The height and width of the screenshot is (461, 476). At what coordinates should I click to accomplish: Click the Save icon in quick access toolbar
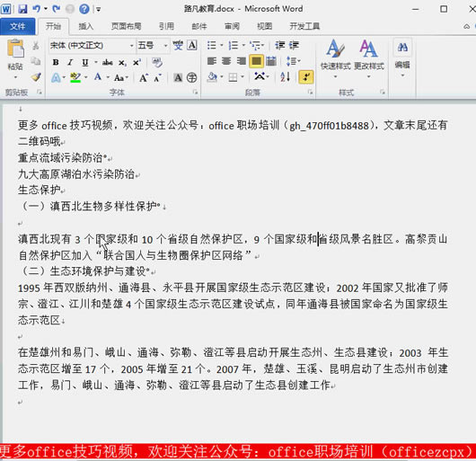click(22, 9)
